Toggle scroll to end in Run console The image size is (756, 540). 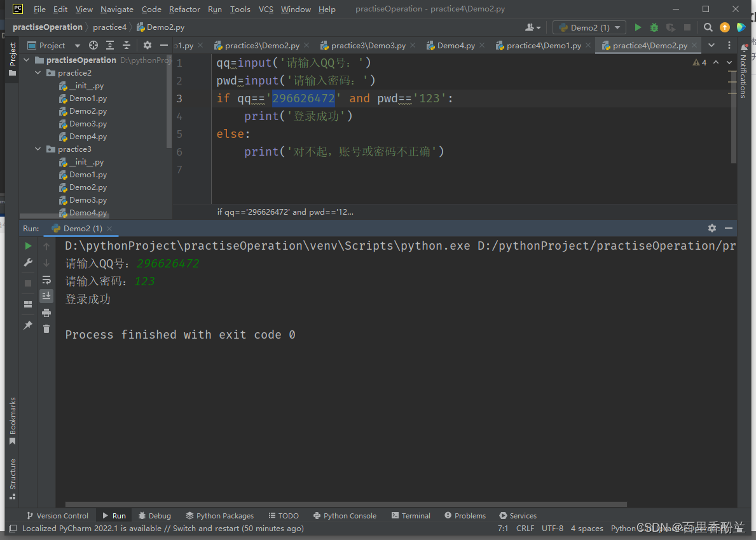[x=46, y=296]
